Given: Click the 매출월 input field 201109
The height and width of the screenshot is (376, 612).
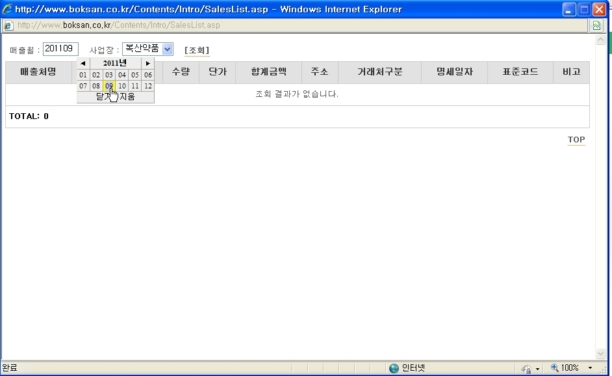Looking at the screenshot, I should pyautogui.click(x=60, y=49).
